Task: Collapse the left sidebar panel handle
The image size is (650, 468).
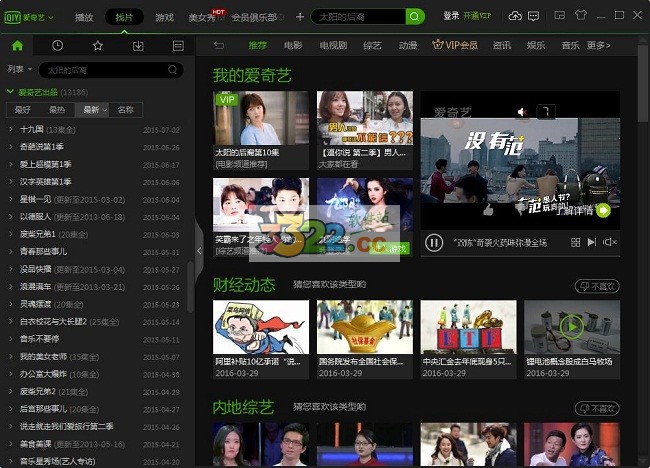Action: tap(199, 250)
